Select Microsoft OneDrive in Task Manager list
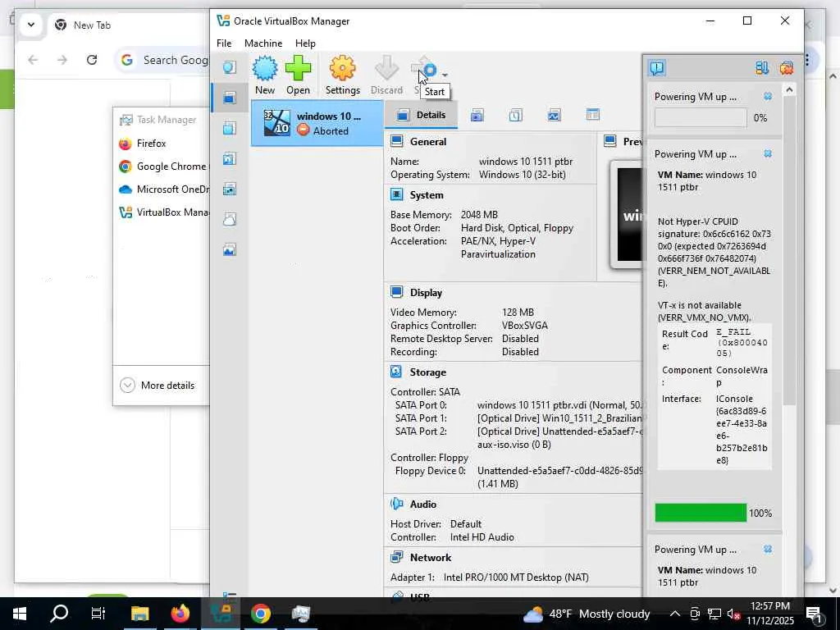The height and width of the screenshot is (630, 840). 162,189
